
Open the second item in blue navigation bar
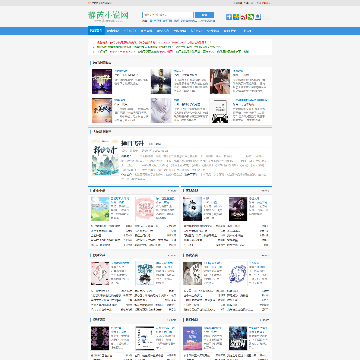[x=113, y=31]
